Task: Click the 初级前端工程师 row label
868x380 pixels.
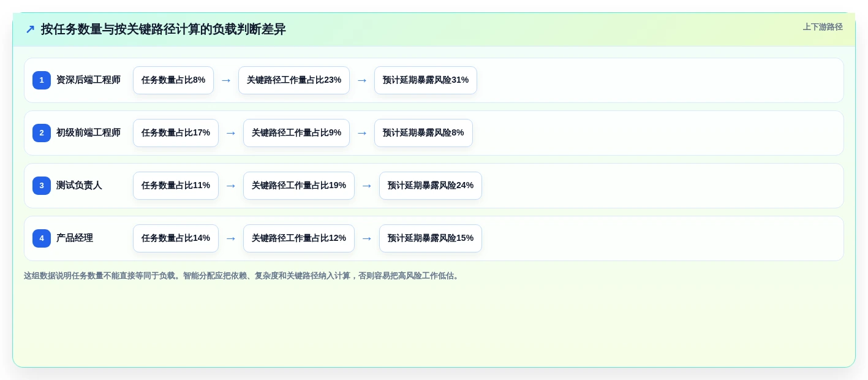Action: pyautogui.click(x=88, y=133)
